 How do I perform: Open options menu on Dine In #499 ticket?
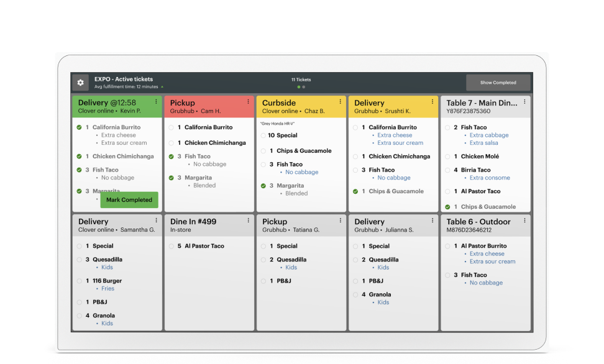pos(248,221)
